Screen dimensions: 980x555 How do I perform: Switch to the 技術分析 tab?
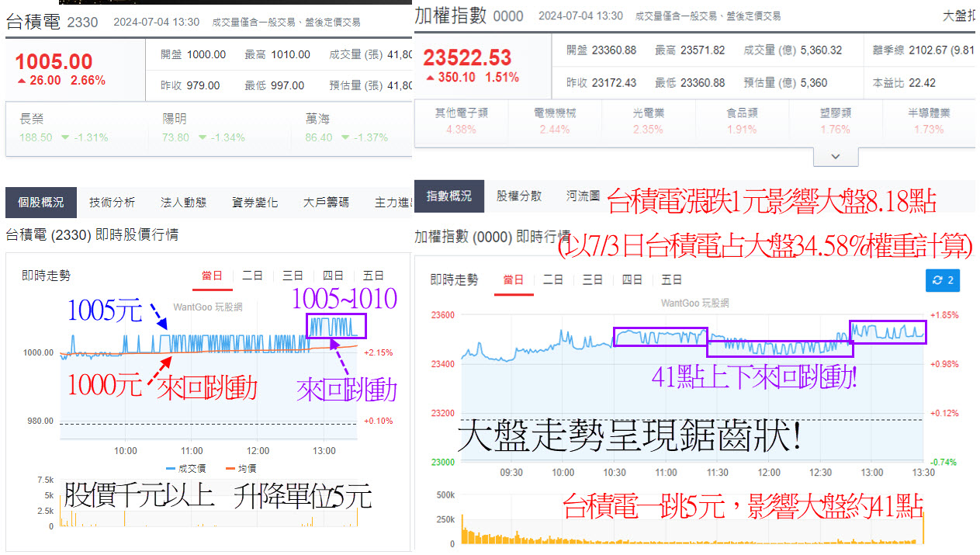pos(112,201)
